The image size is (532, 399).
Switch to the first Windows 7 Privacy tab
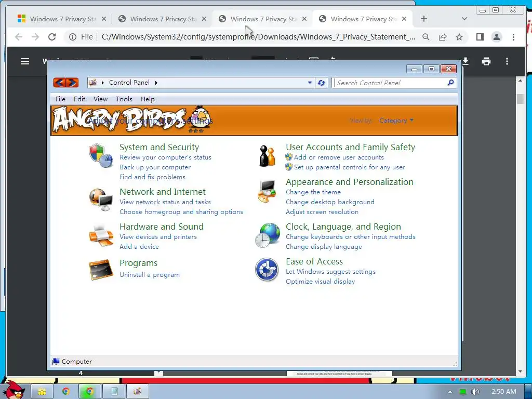[62, 19]
